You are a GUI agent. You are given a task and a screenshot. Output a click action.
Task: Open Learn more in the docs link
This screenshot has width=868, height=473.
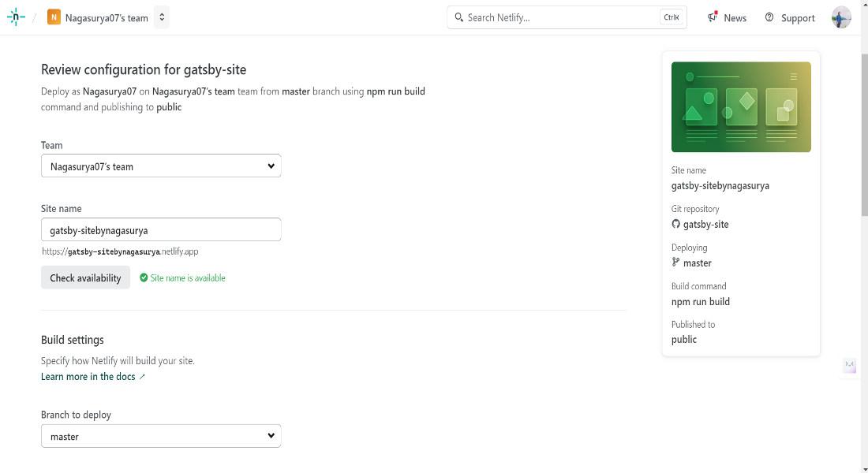click(88, 376)
